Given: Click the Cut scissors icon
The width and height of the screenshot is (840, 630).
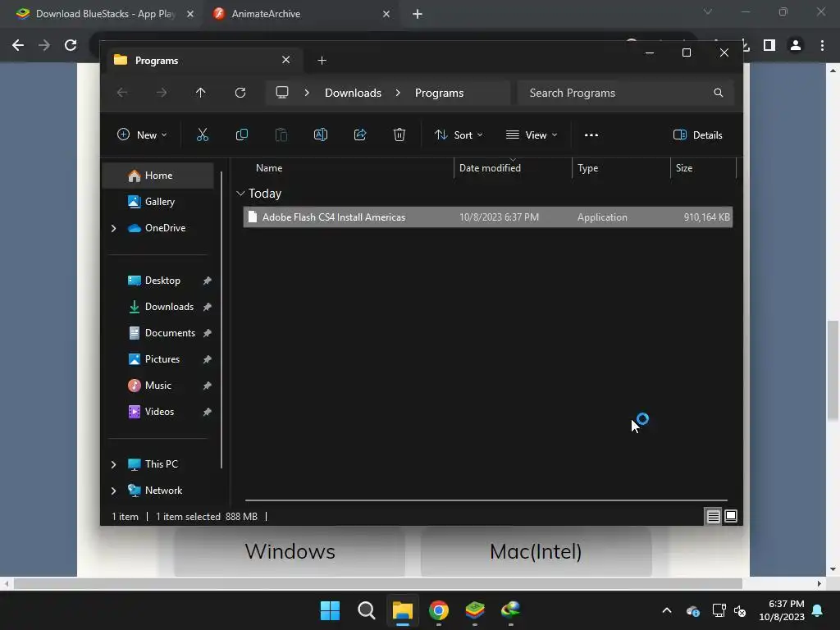Looking at the screenshot, I should pos(202,135).
